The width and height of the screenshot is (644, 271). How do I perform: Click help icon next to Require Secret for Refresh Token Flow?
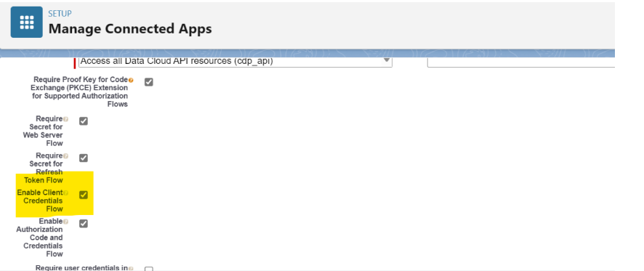[65, 156]
